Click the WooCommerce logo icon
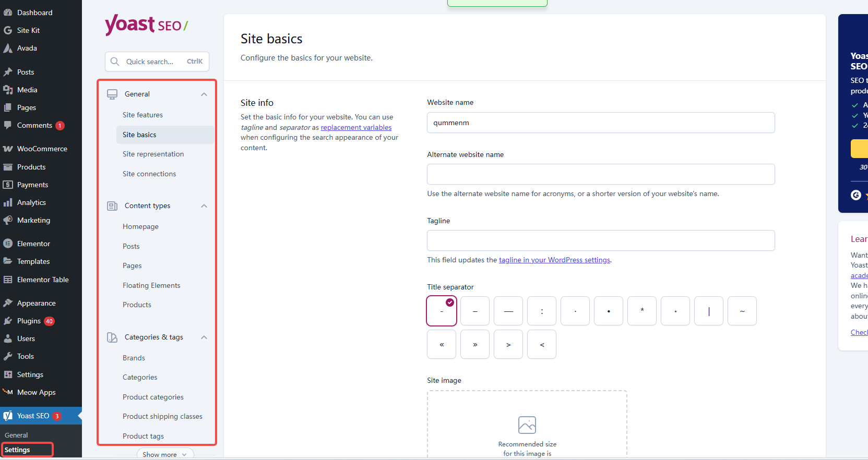Screen dimensions: 868x460 coord(8,149)
